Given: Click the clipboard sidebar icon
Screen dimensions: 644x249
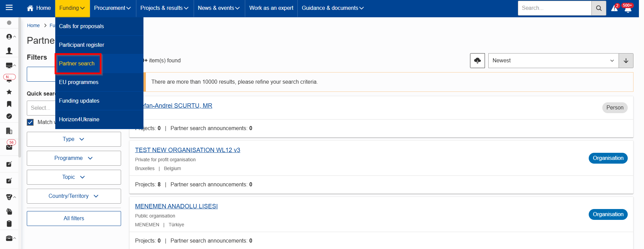Looking at the screenshot, I should click(x=9, y=224).
